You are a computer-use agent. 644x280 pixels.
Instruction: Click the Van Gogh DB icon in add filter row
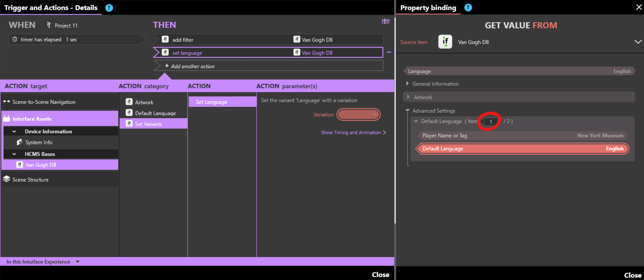coord(297,39)
